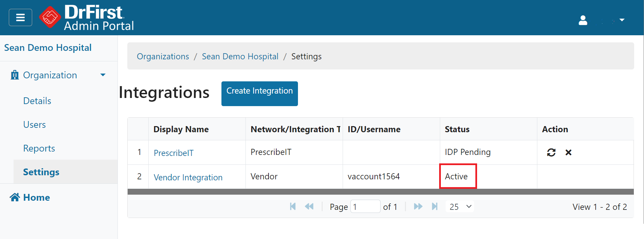This screenshot has height=239, width=644.
Task: Click the hamburger menu icon
Action: point(20,17)
